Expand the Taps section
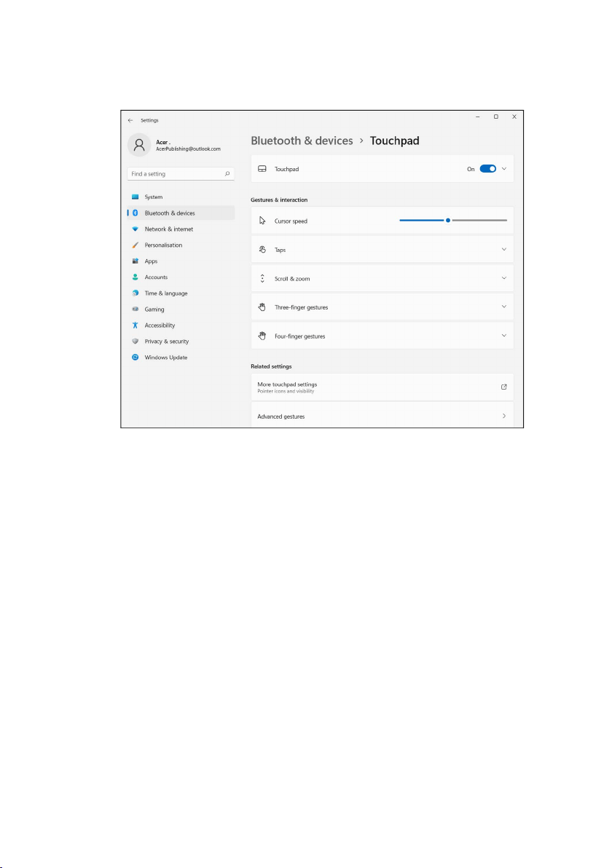This screenshot has height=868, width=612. coord(504,249)
